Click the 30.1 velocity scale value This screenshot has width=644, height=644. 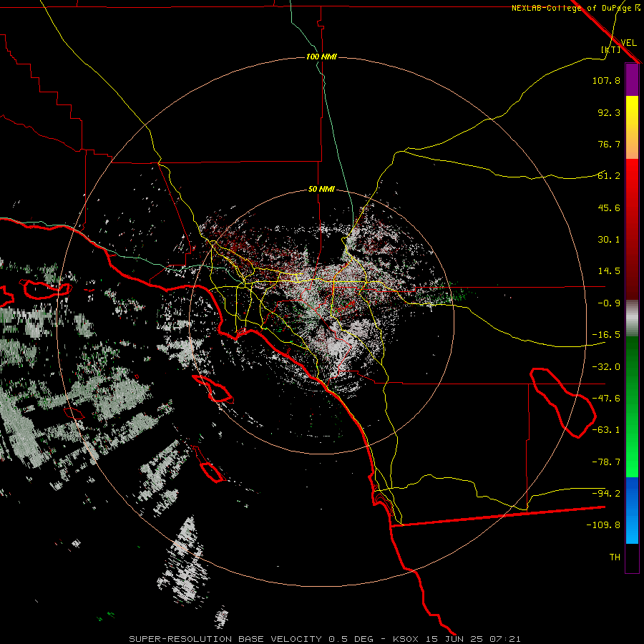pos(609,240)
